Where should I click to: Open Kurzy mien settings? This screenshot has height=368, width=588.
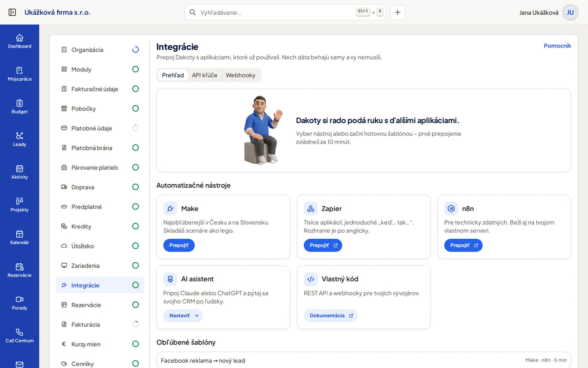[x=100, y=344]
